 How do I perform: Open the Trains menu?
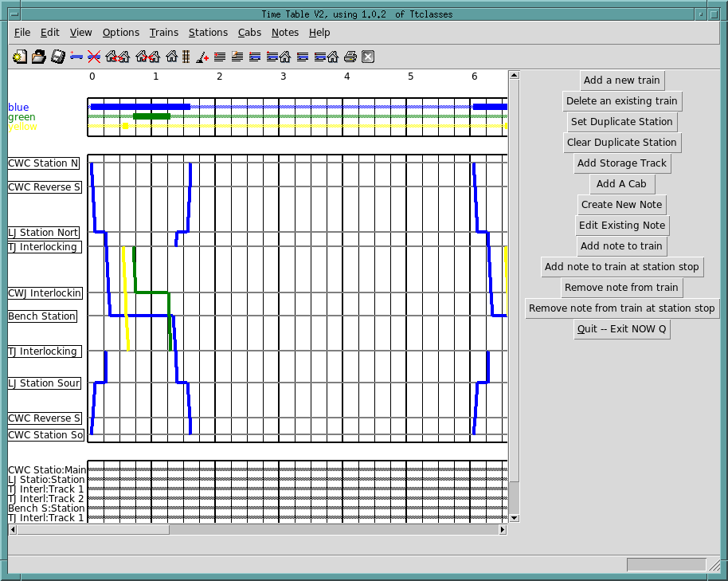(x=164, y=33)
